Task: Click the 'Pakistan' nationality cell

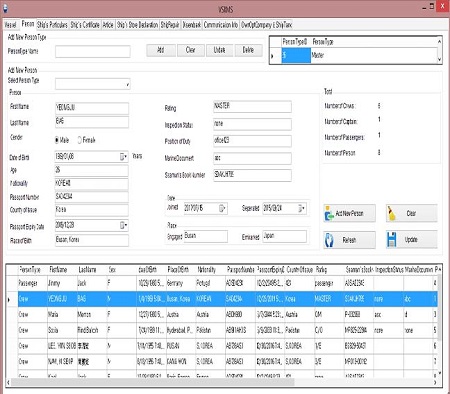Action: click(210, 330)
